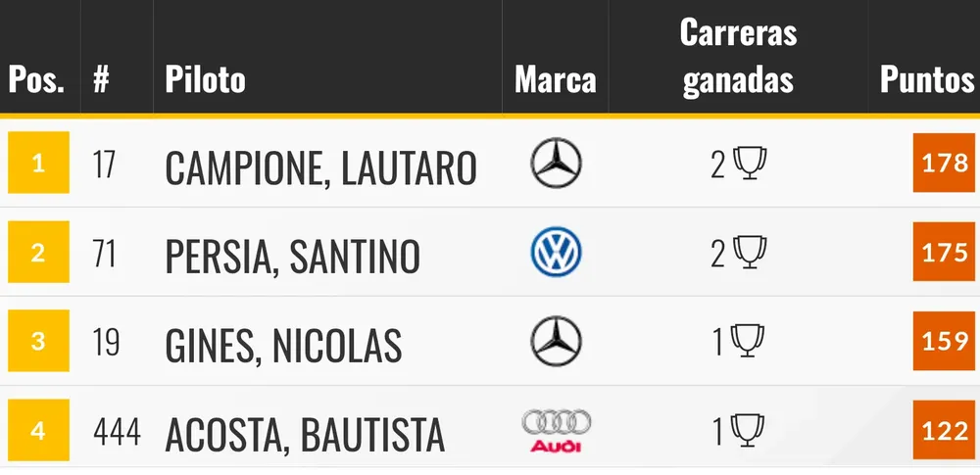The width and height of the screenshot is (980, 475).
Task: Select driver GINES, NICOLAS
Action: (283, 347)
